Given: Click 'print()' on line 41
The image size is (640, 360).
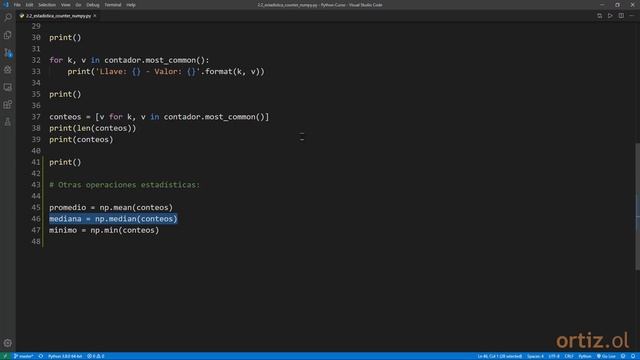Looking at the screenshot, I should (x=65, y=162).
